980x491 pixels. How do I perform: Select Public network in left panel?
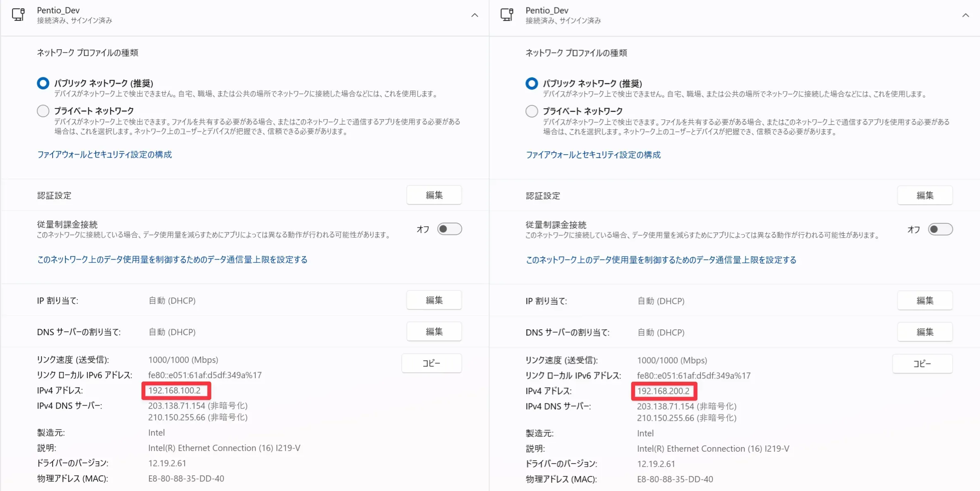(43, 83)
